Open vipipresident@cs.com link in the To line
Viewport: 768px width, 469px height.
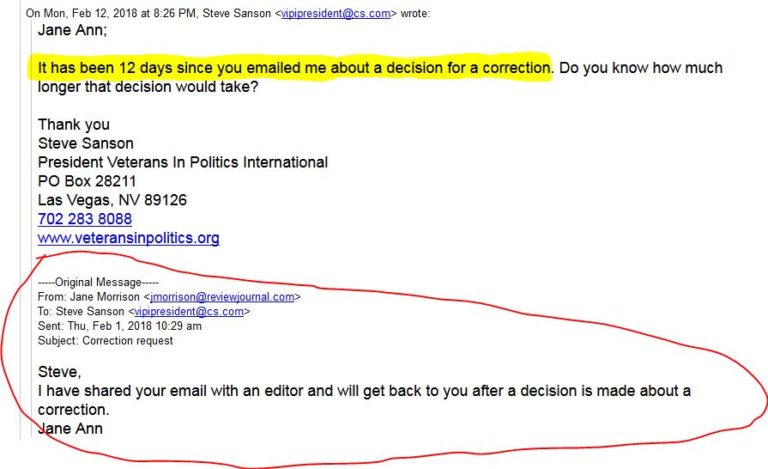(x=189, y=311)
